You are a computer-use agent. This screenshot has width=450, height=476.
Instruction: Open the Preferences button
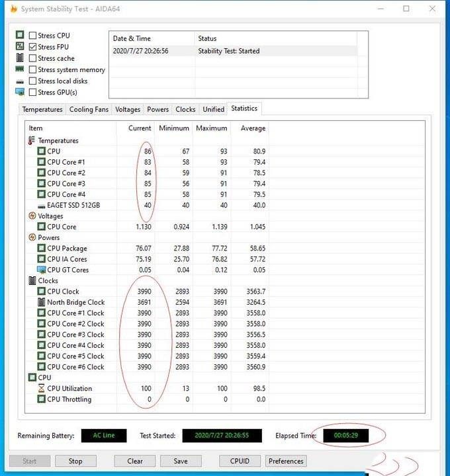tap(286, 461)
